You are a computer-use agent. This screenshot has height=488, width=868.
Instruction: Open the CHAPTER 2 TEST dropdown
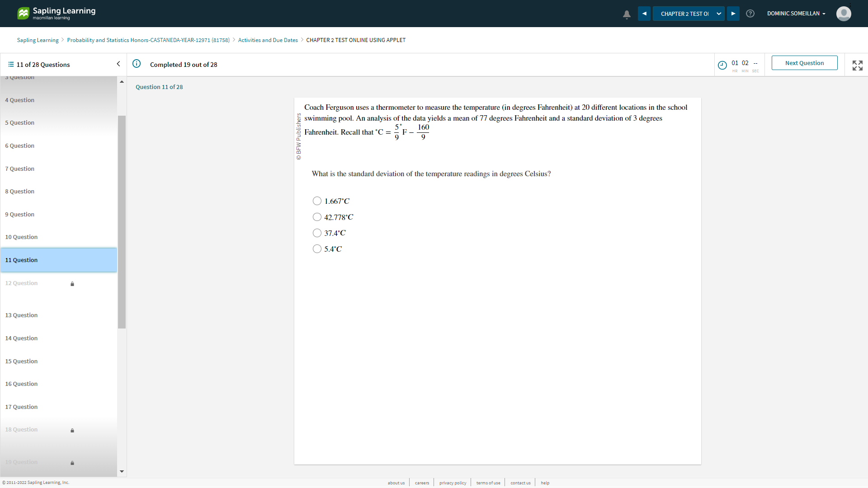tap(689, 14)
